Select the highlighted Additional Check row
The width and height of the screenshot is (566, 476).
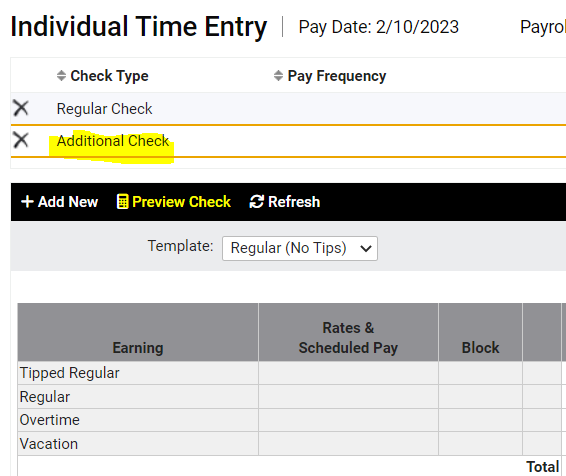[288, 141]
